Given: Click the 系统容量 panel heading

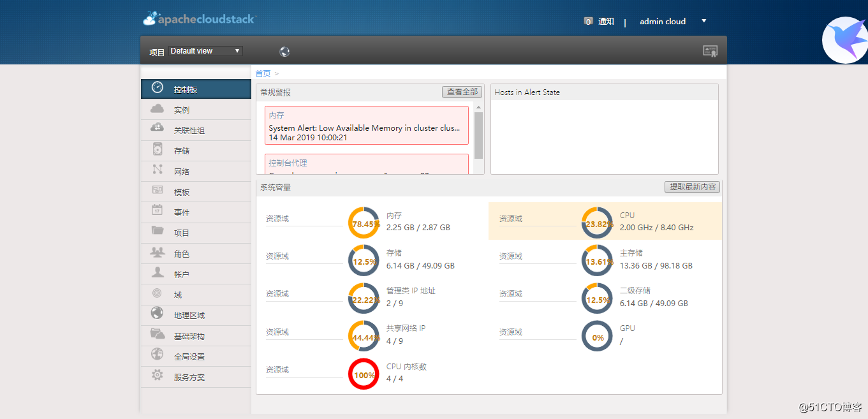Looking at the screenshot, I should [276, 187].
